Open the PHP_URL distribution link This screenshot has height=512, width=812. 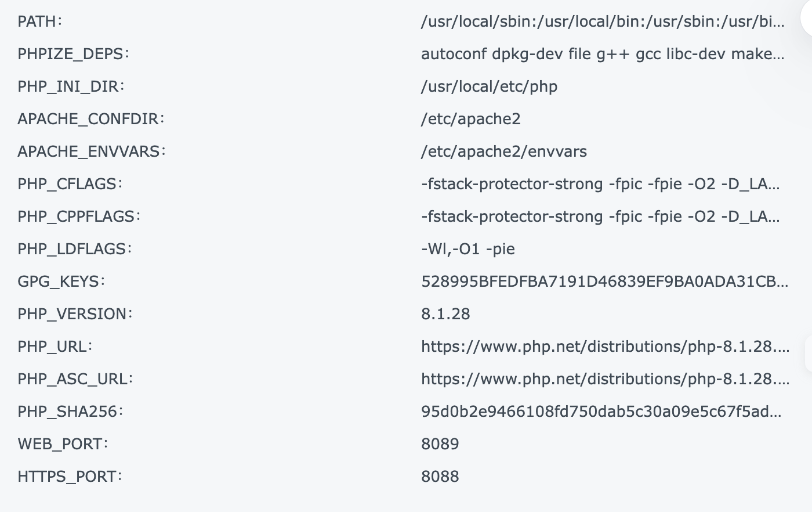[x=605, y=347]
